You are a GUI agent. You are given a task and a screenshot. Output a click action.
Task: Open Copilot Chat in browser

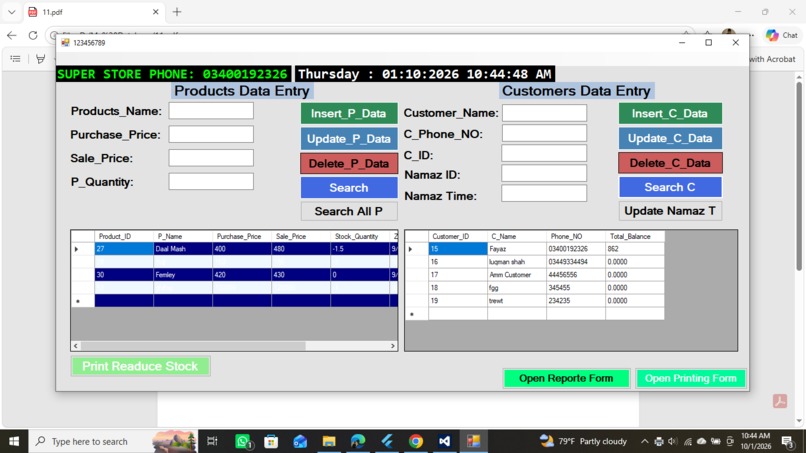pyautogui.click(x=781, y=35)
